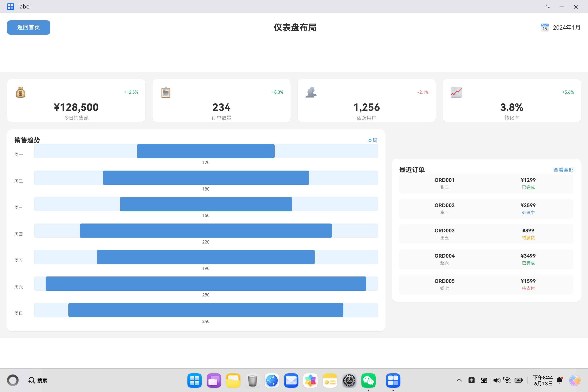This screenshot has width=588, height=392.
Task: Click the money bag icon on sales card
Action: [21, 92]
